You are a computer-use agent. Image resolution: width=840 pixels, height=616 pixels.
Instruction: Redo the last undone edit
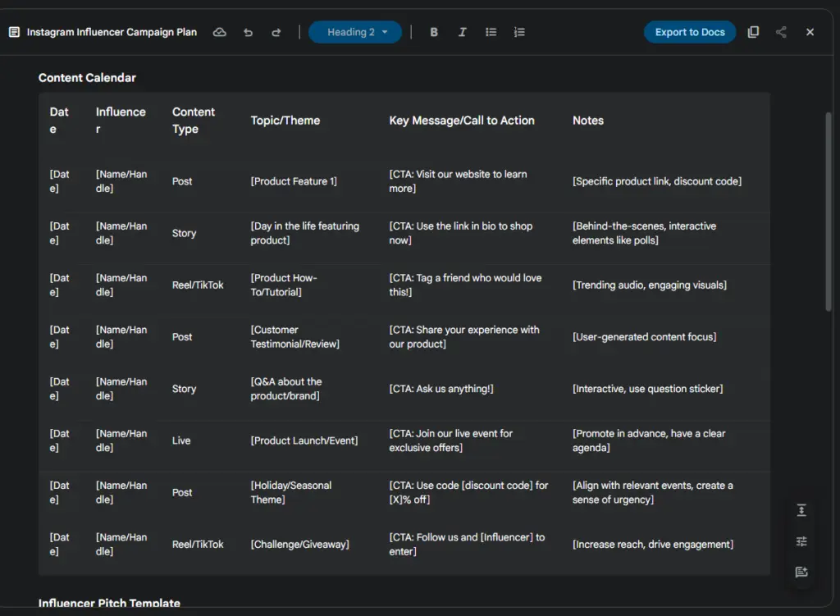(276, 32)
